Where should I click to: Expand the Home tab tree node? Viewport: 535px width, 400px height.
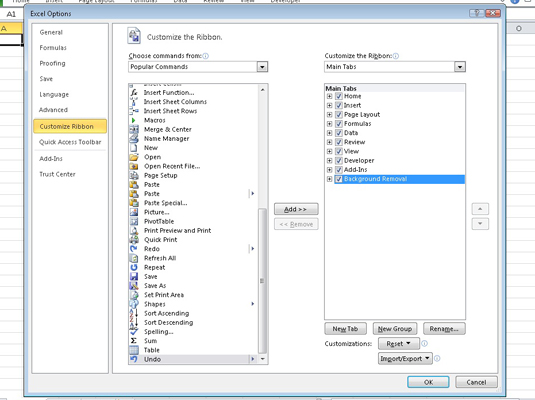(329, 96)
